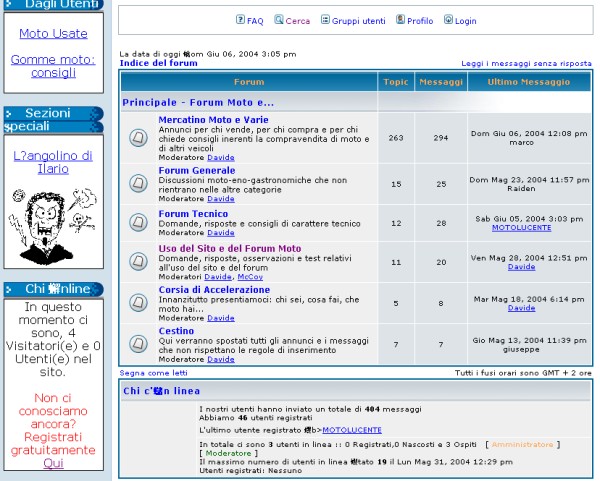Open the Principale - Forum Moto category
The height and width of the screenshot is (481, 600).
point(198,102)
